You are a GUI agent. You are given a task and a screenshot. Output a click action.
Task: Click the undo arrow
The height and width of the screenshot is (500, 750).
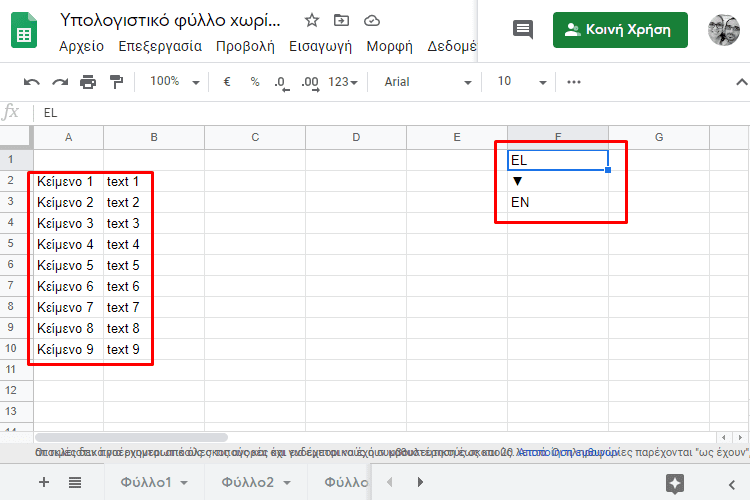pos(32,82)
